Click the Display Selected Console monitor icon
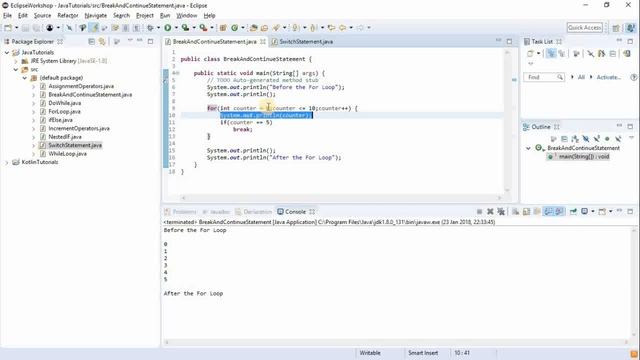The width and height of the screenshot is (640, 360). click(x=584, y=211)
